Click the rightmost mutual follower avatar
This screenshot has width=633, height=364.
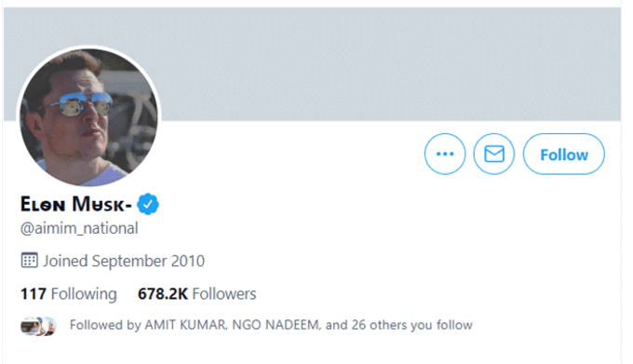(48, 326)
